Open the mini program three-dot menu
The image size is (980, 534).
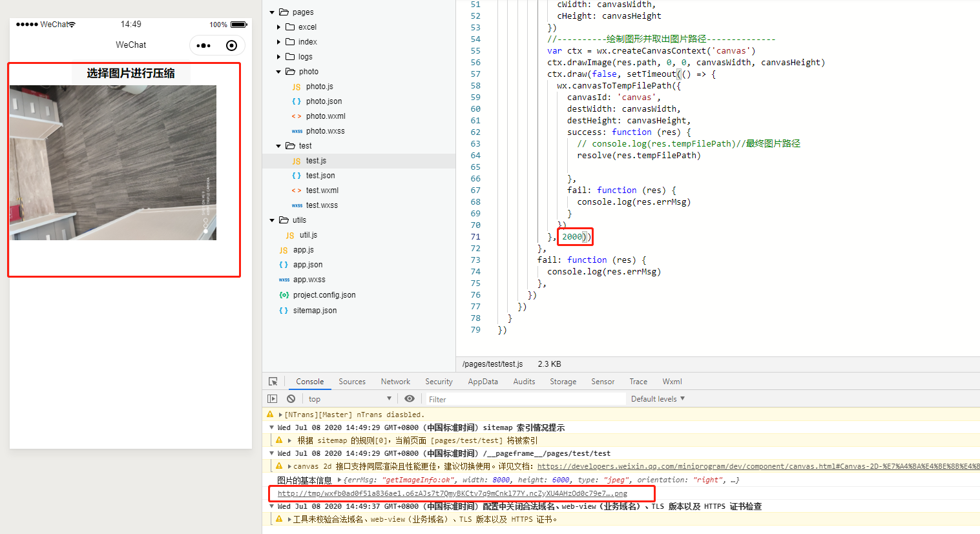coord(203,45)
